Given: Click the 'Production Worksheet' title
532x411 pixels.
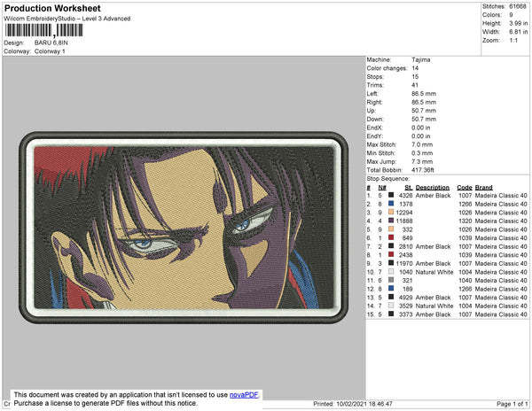Looking at the screenshot, I should (x=52, y=9).
